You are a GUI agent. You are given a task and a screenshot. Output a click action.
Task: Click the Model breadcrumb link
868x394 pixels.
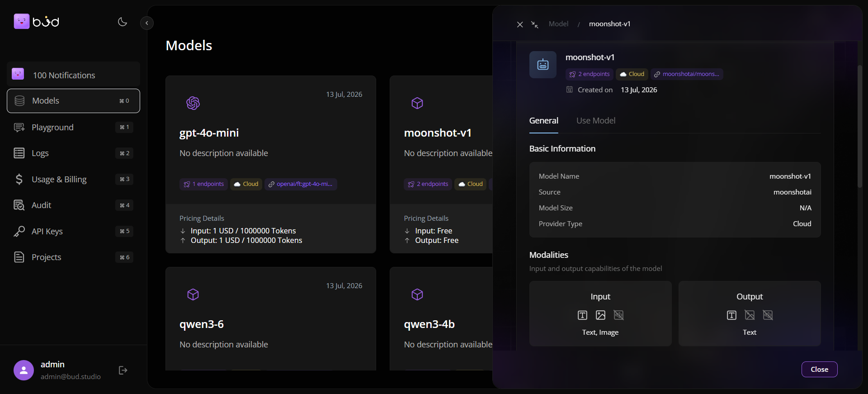pyautogui.click(x=558, y=24)
